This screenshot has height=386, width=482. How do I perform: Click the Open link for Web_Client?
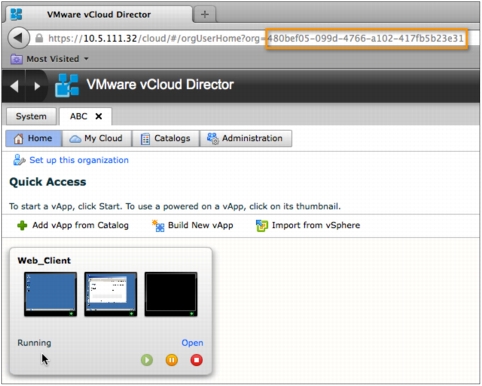point(192,343)
